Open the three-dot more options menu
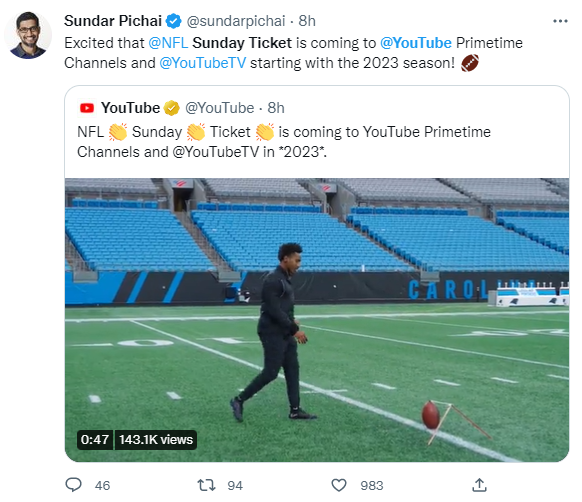582x502 pixels. click(x=560, y=21)
